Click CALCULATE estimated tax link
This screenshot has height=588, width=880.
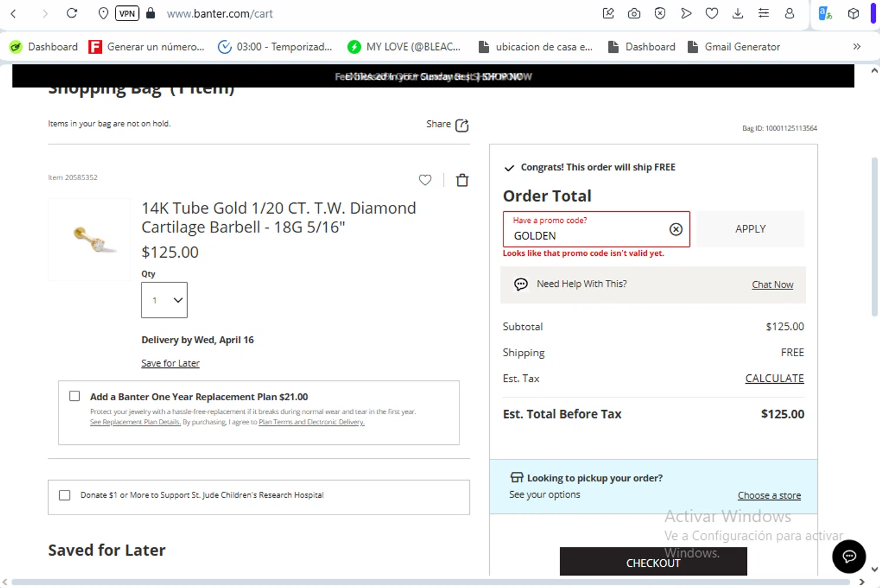(774, 379)
